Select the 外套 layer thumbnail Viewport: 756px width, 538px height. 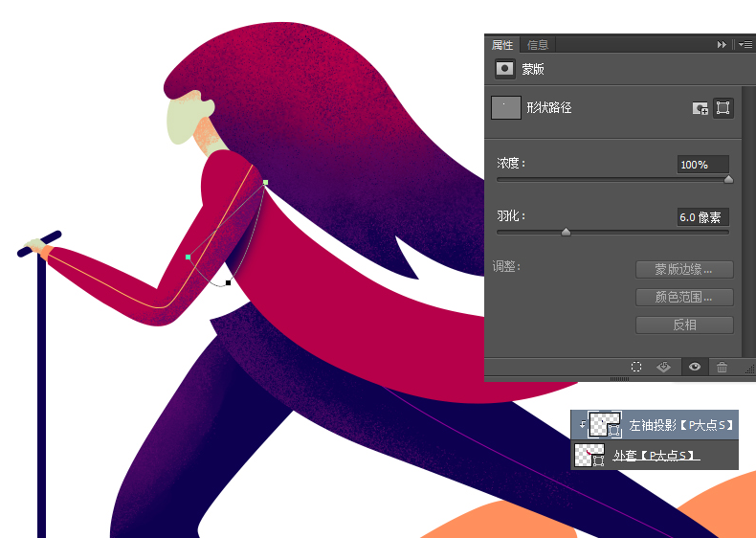pos(589,456)
